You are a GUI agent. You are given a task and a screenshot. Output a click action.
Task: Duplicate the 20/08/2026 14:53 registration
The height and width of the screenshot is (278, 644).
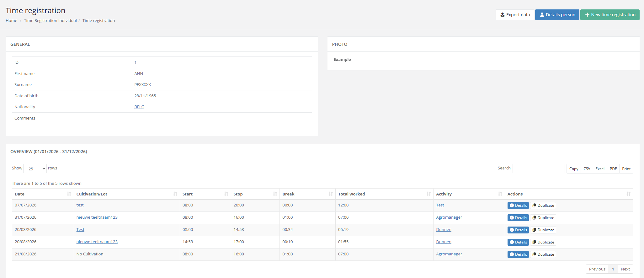[543, 242]
